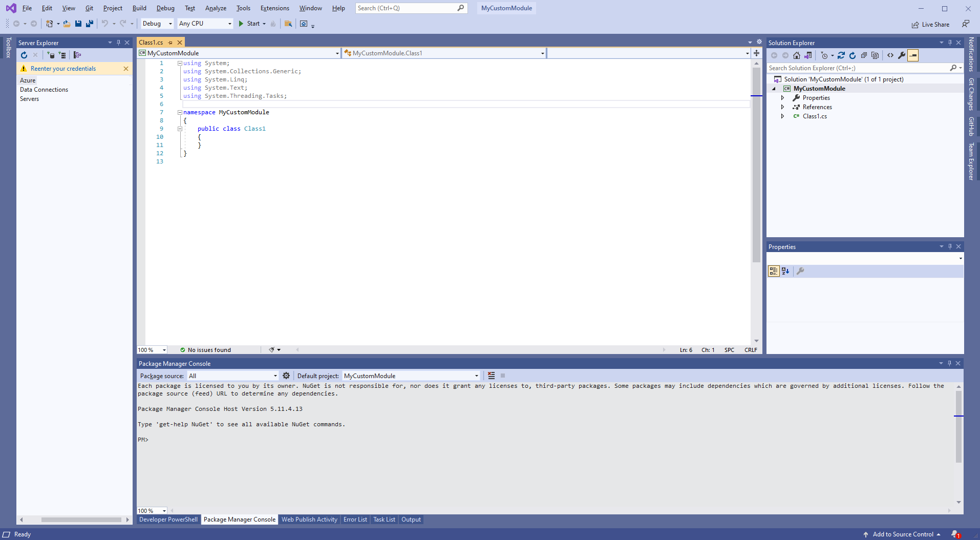Click Connect to Server icon in Server Explorer

click(62, 55)
